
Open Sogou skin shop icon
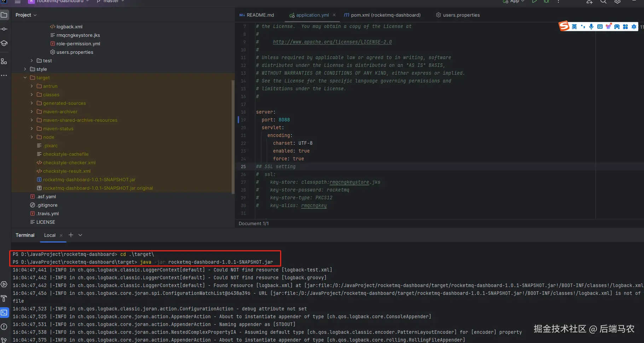[x=608, y=27]
